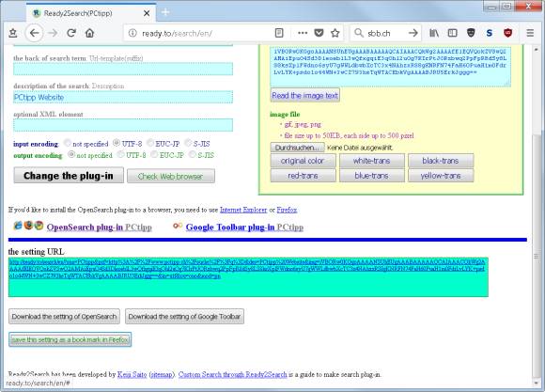The height and width of the screenshot is (392, 545).
Task: Open the Firefox hamburger menu
Action: (x=530, y=33)
